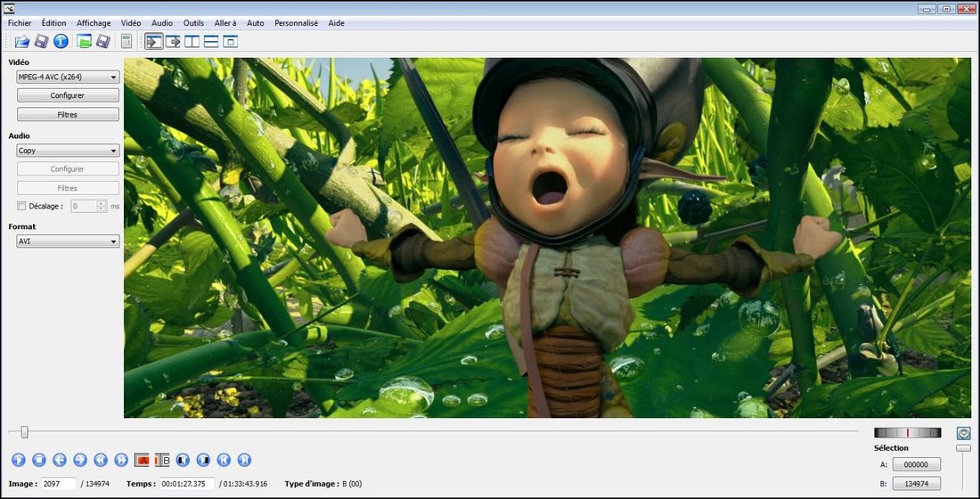
Task: Open the AVI format dropdown
Action: [68, 241]
